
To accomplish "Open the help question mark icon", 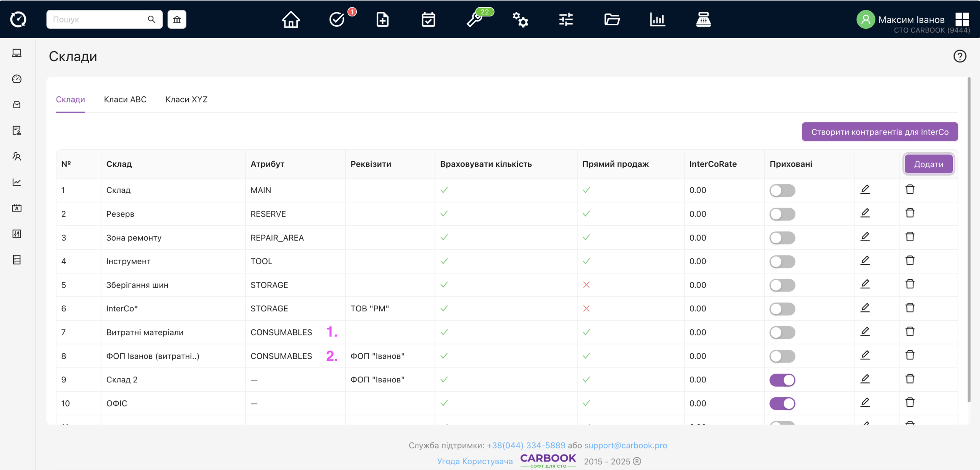I will coord(959,56).
